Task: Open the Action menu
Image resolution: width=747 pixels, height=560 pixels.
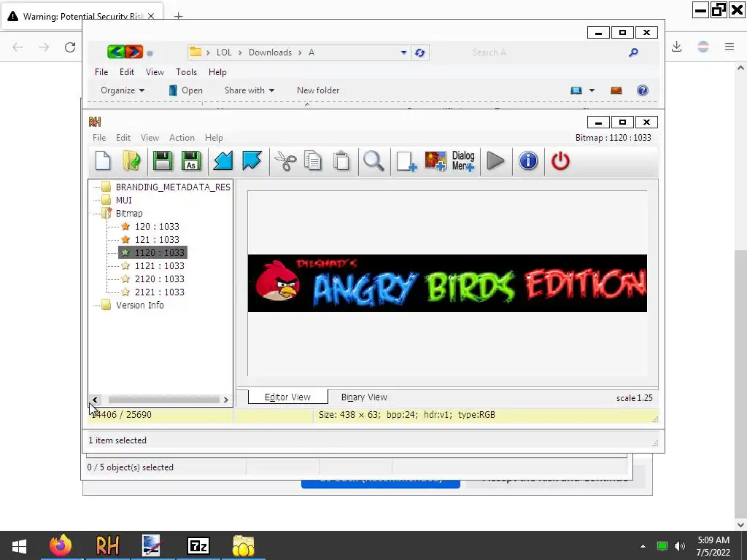Action: (x=182, y=138)
